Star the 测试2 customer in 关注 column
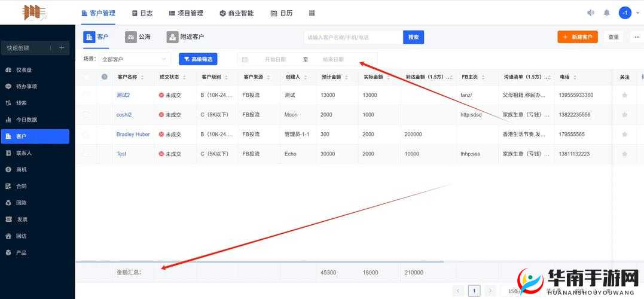 click(x=625, y=95)
